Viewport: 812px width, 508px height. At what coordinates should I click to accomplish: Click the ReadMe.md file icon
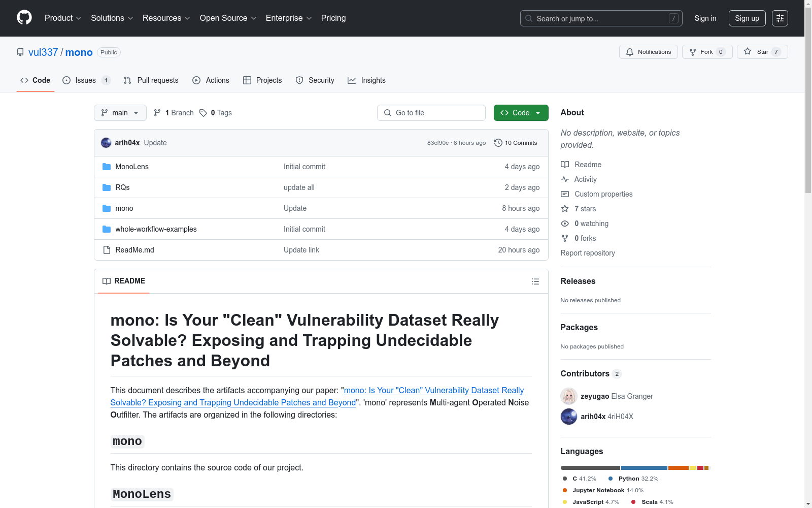(107, 250)
